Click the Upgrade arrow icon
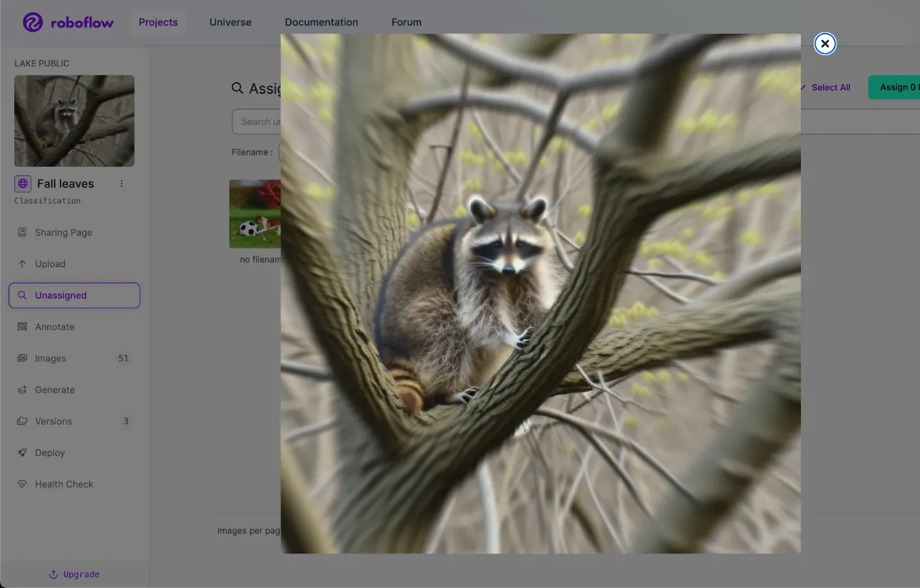 [53, 574]
